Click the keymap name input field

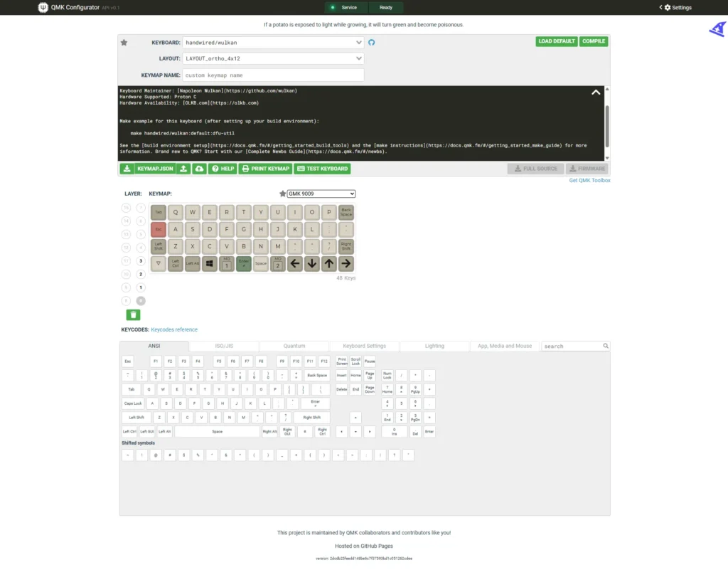tap(273, 75)
